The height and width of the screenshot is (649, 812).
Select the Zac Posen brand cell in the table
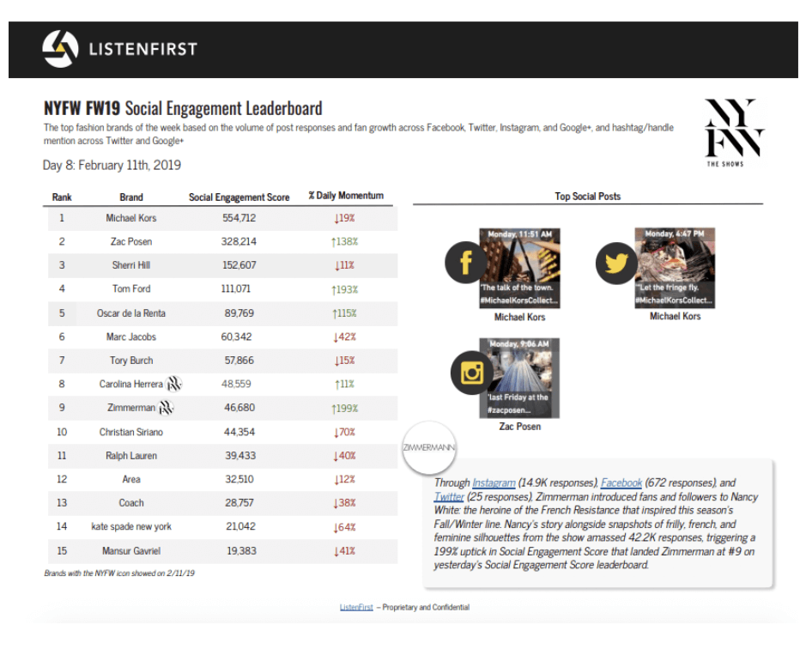pyautogui.click(x=131, y=242)
